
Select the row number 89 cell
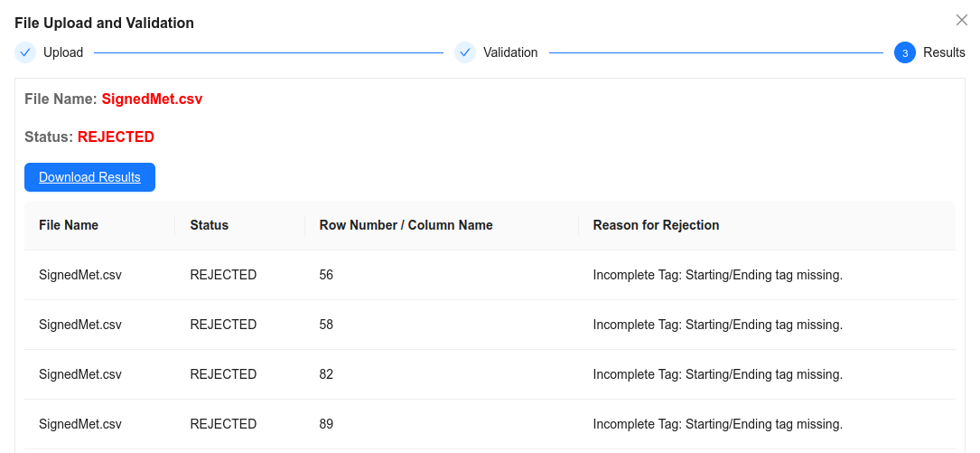coord(326,424)
